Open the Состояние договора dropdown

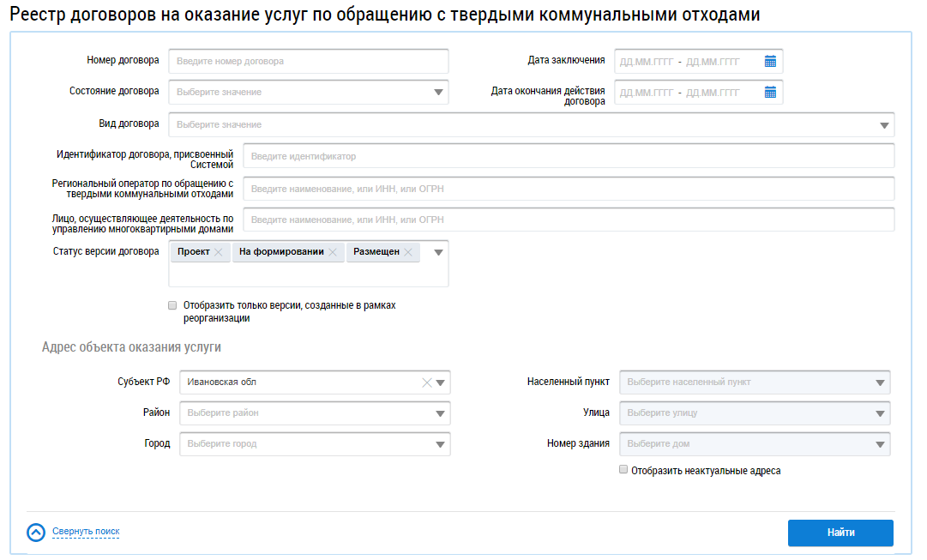[x=438, y=92]
